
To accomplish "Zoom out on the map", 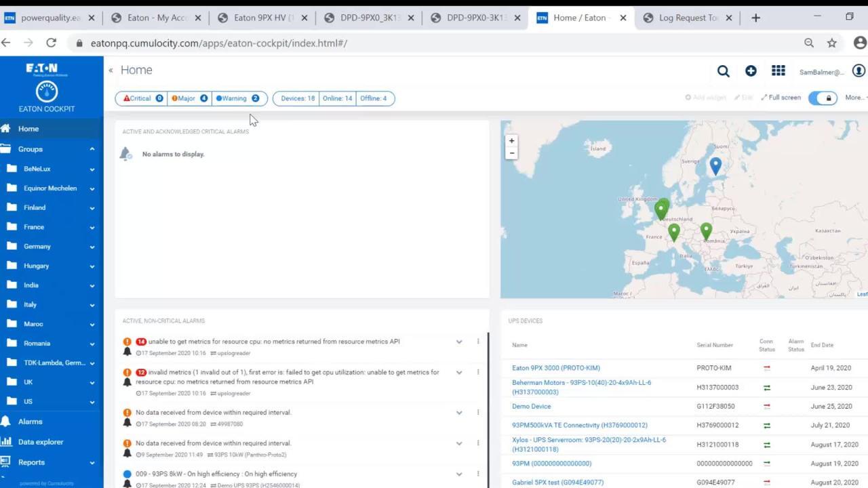I will click(x=512, y=153).
